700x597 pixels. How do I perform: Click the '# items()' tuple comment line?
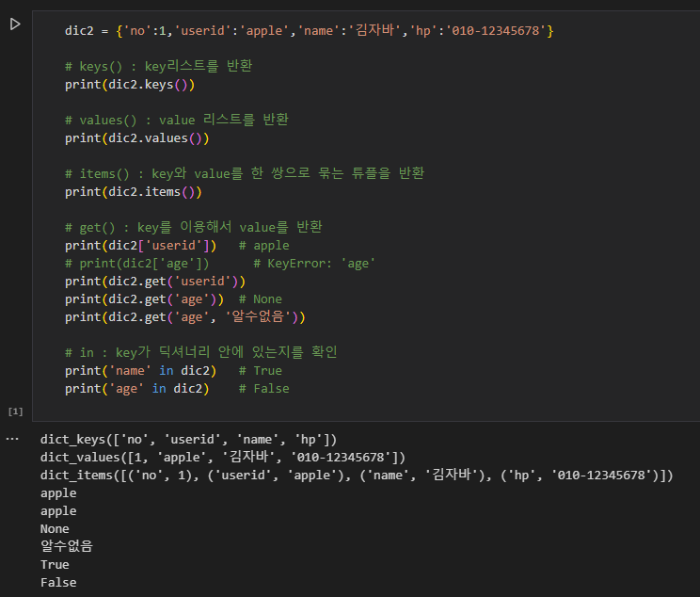(x=245, y=173)
